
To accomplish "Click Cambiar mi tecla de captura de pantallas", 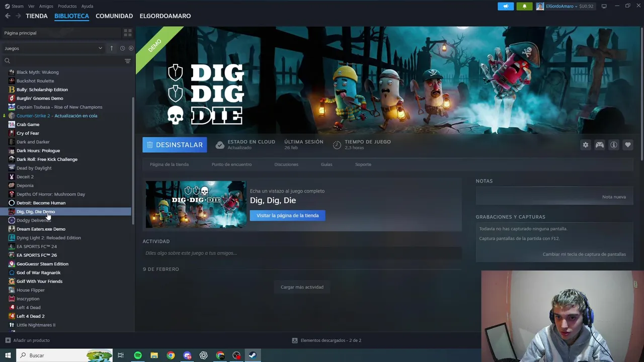I will (x=584, y=254).
